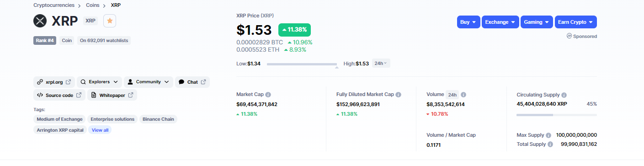Open the Max Supply info icon

(548, 135)
